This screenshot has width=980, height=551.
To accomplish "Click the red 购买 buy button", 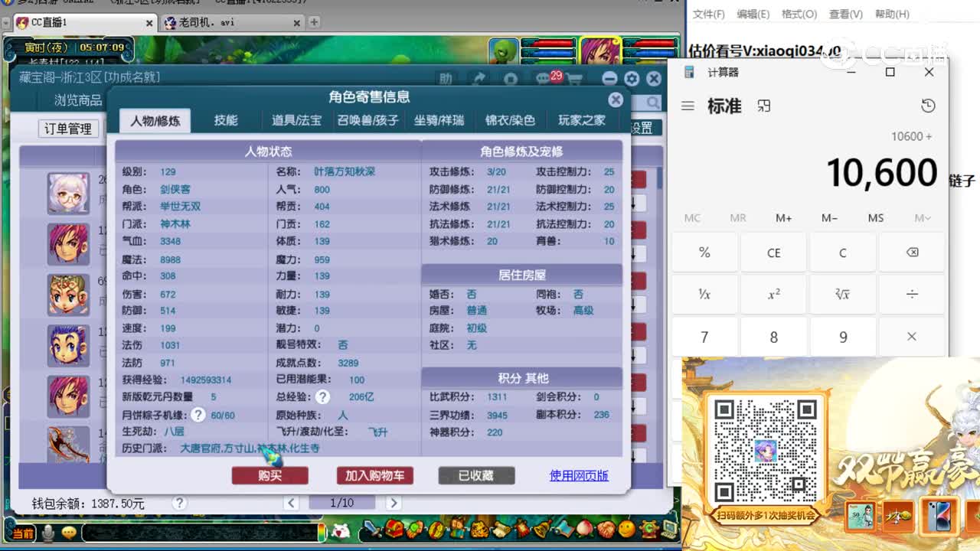I will [x=270, y=476].
